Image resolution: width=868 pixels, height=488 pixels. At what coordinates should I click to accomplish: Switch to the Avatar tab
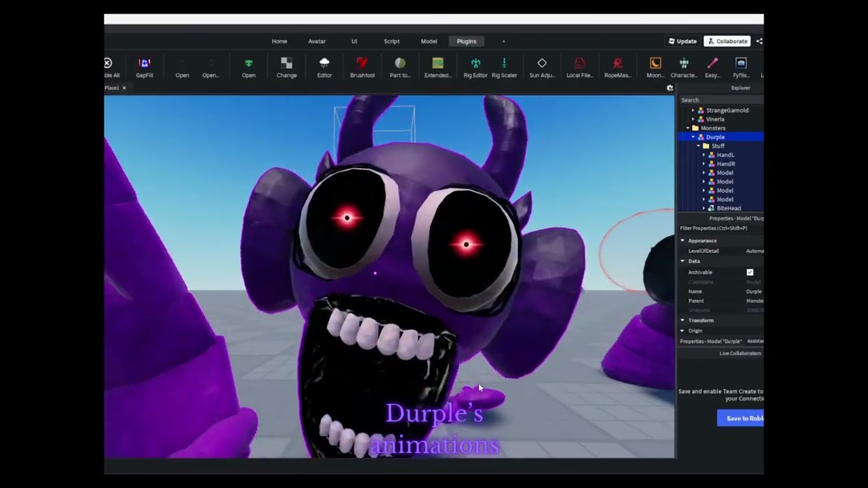[317, 41]
